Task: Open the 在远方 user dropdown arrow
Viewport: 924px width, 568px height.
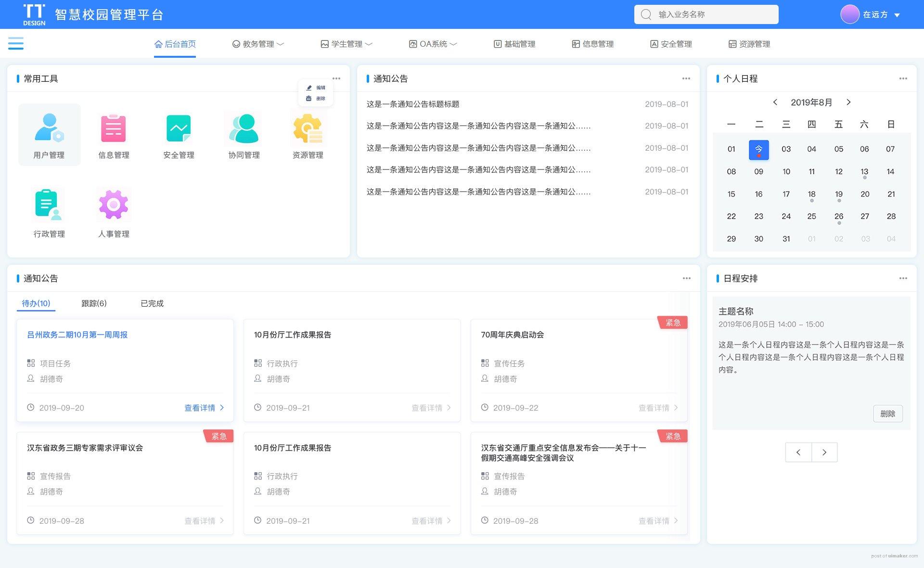Action: 897,15
